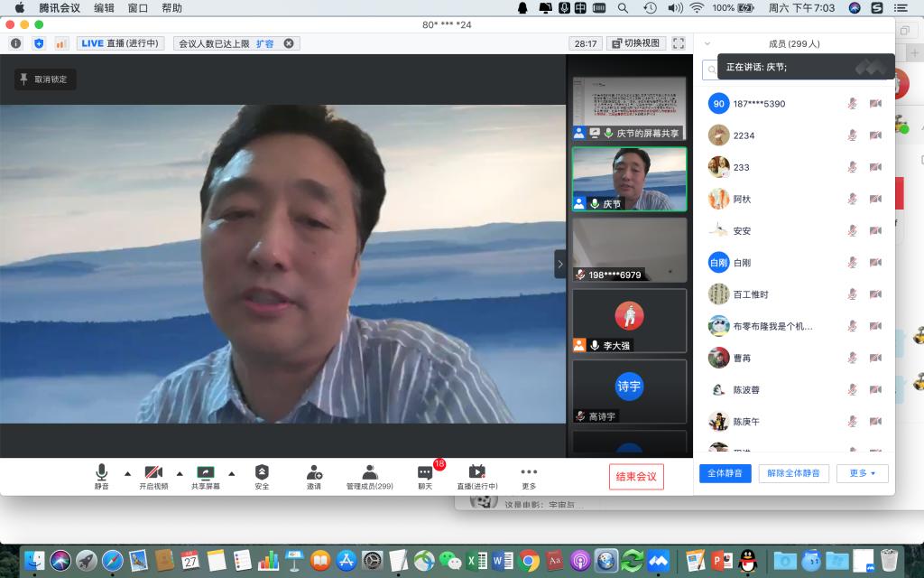Viewport: 924px width, 578px height.
Task: Open the 窗口 menu in menu bar
Action: click(138, 8)
